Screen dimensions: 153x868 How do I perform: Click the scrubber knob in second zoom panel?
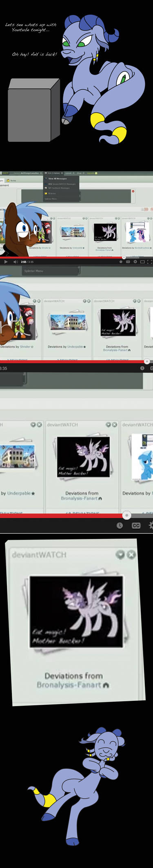pyautogui.click(x=147, y=361)
